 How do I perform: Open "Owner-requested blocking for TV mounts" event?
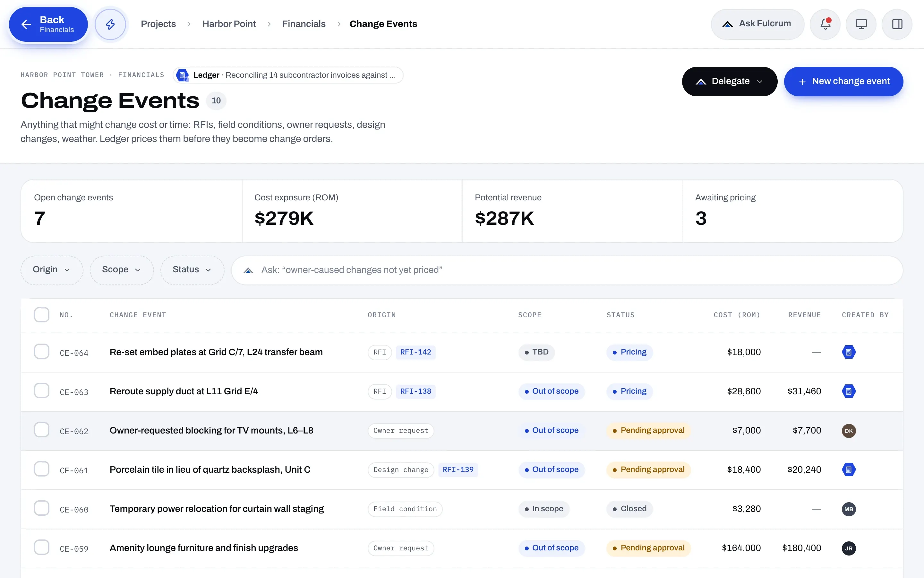(x=211, y=430)
